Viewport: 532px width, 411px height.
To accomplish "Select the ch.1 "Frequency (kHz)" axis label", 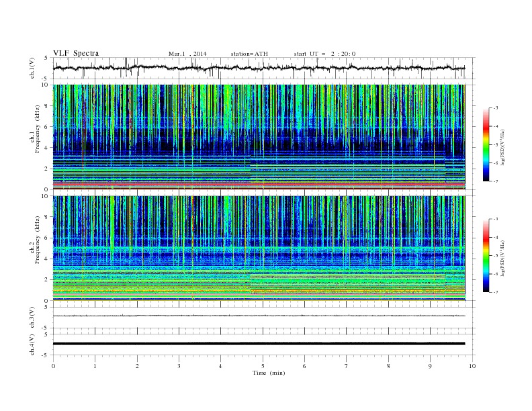I will click(x=38, y=129).
